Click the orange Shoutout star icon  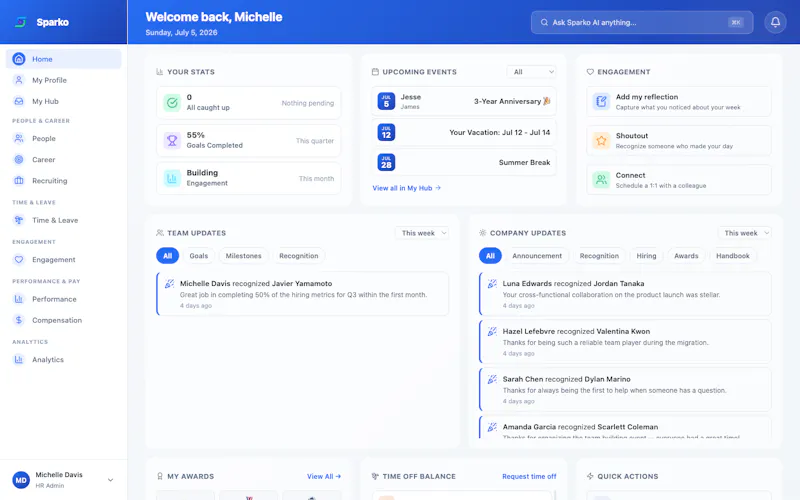[602, 140]
